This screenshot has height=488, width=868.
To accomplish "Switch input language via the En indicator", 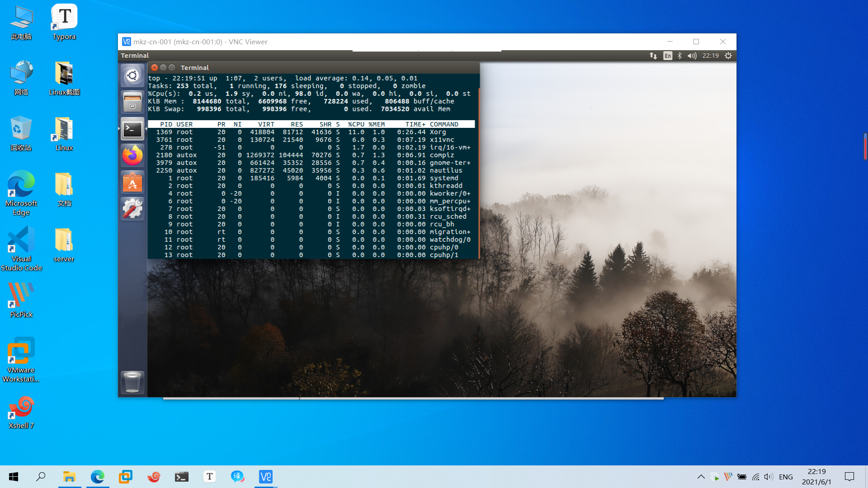I will point(667,56).
